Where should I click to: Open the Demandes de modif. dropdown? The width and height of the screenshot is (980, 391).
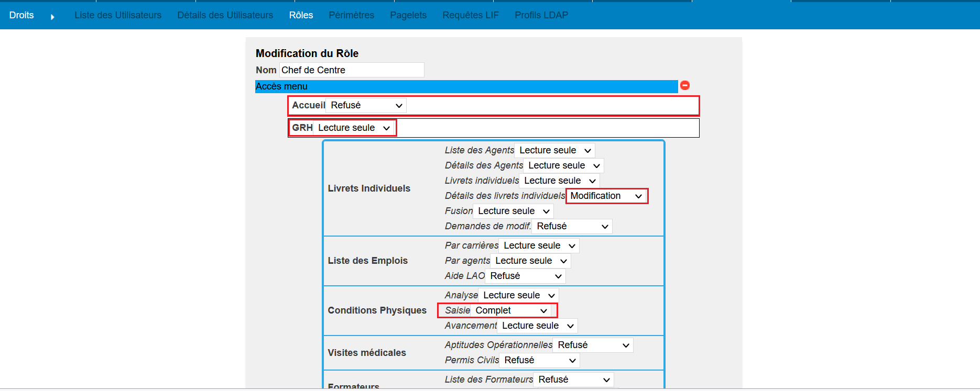coord(572,226)
